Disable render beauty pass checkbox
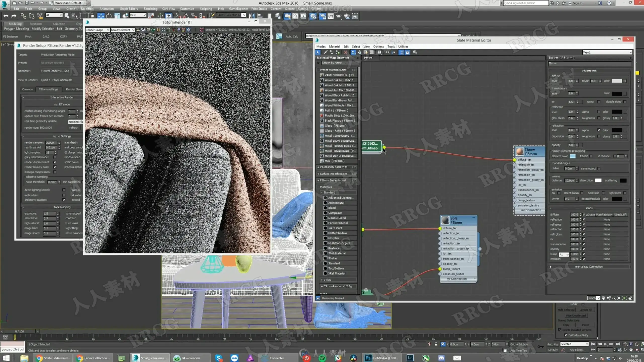The width and height of the screenshot is (644, 362). [x=55, y=167]
